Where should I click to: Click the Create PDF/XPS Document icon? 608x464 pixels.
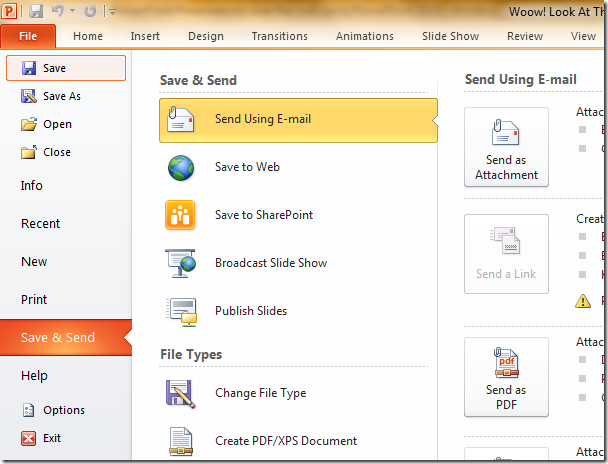(x=181, y=441)
